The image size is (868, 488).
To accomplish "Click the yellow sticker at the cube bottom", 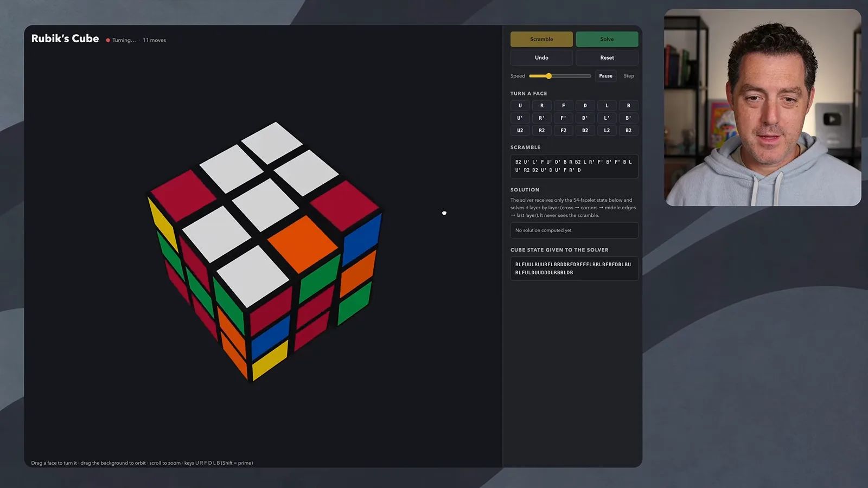I will coord(270,359).
